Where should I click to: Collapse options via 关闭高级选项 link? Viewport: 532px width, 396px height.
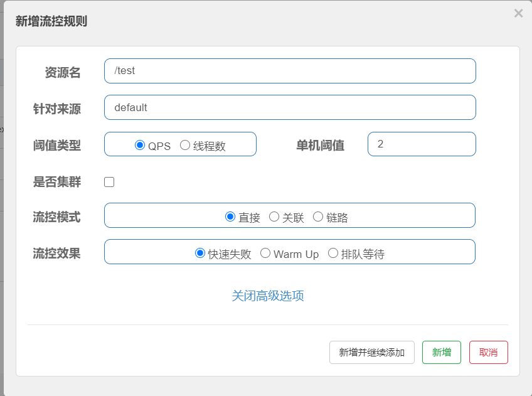(268, 296)
